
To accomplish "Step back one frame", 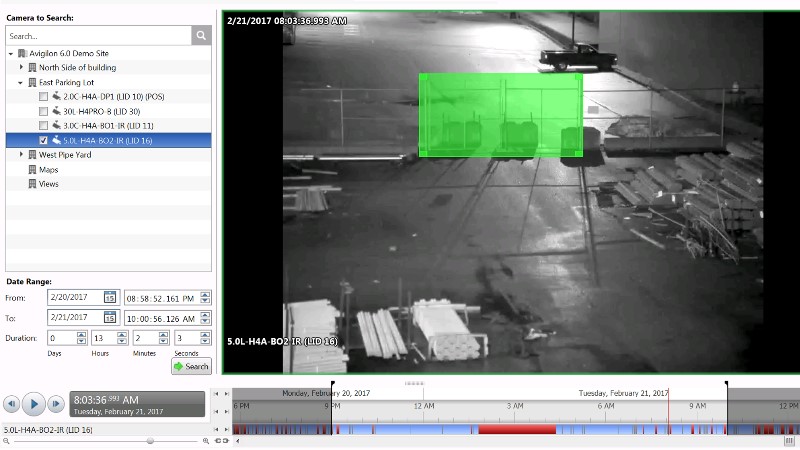I will click(x=11, y=404).
